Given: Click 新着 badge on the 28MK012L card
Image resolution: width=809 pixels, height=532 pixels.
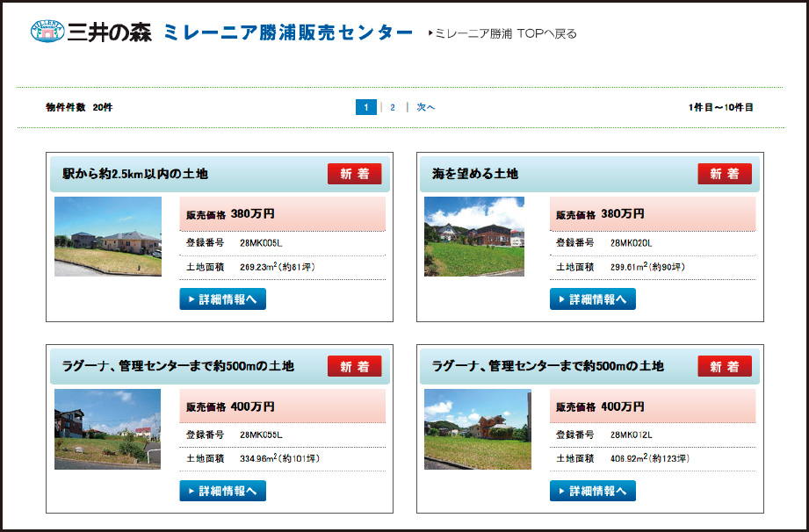Looking at the screenshot, I should (725, 366).
